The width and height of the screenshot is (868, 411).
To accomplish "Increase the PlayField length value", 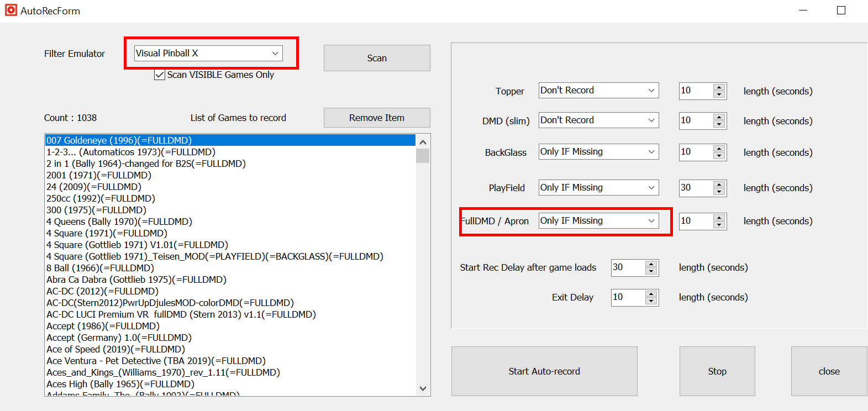I will 719,185.
